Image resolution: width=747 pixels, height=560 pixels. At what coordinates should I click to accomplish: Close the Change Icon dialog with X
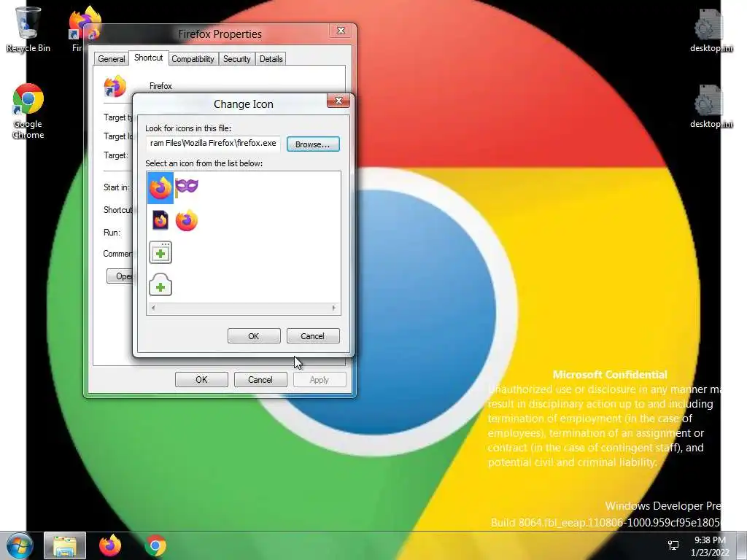tap(338, 101)
